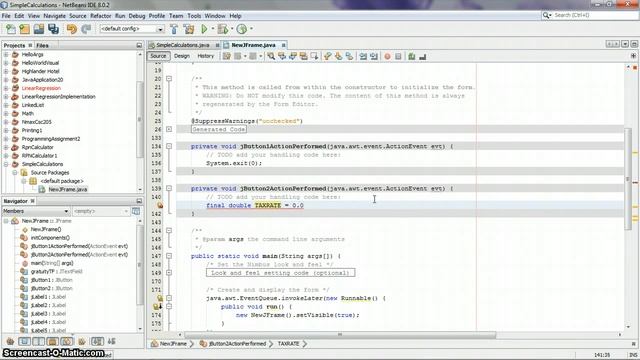
Task: Open the Debug menu
Action: tap(137, 16)
